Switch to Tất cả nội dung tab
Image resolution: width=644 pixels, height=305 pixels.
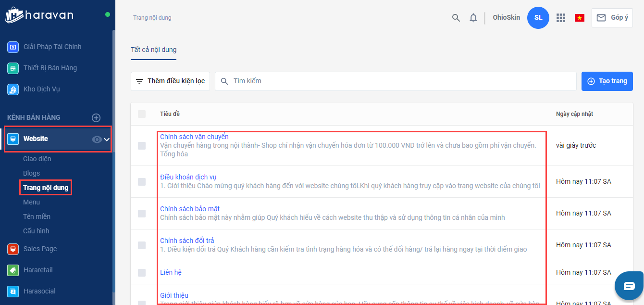click(x=153, y=50)
